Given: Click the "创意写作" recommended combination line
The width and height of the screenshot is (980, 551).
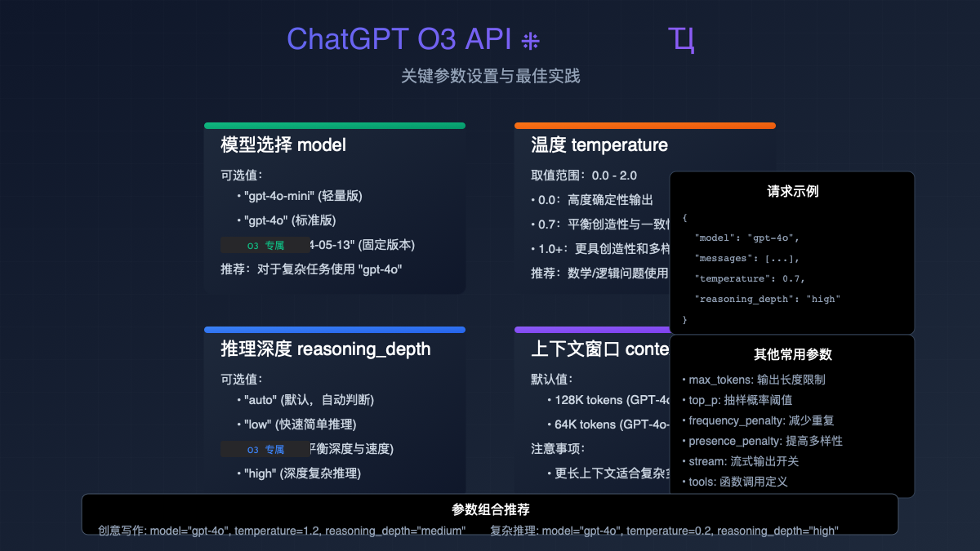Looking at the screenshot, I should point(282,531).
